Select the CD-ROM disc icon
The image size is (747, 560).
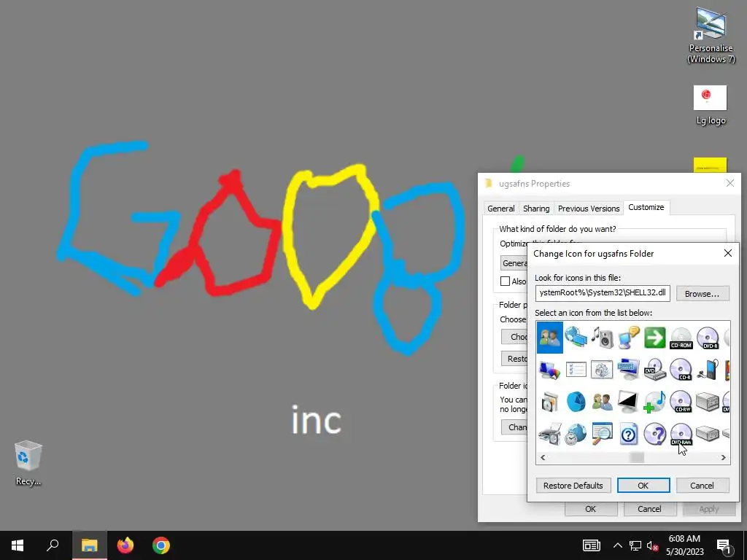click(x=681, y=338)
